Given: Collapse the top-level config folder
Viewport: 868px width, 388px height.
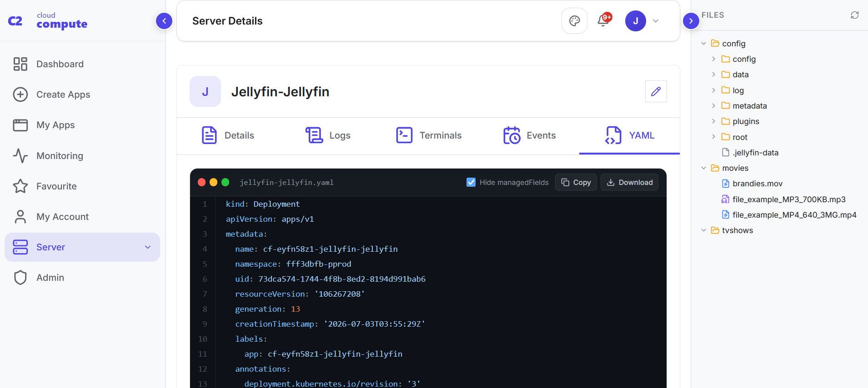Looking at the screenshot, I should [x=704, y=44].
